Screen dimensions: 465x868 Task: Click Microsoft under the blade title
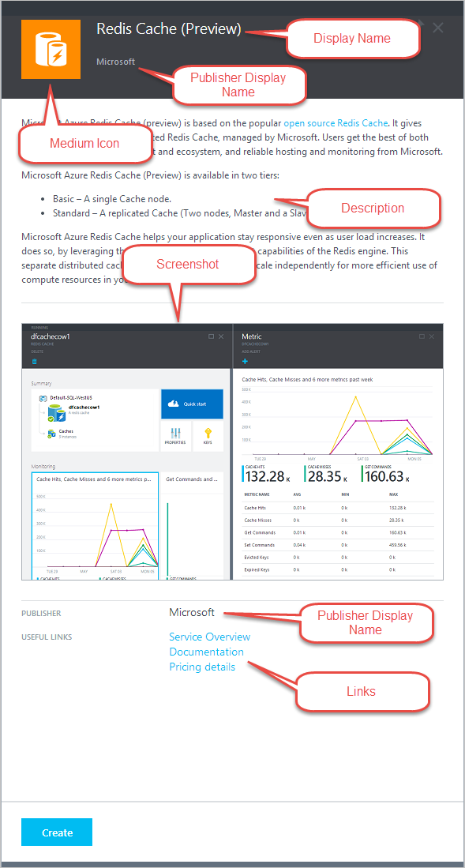[116, 62]
